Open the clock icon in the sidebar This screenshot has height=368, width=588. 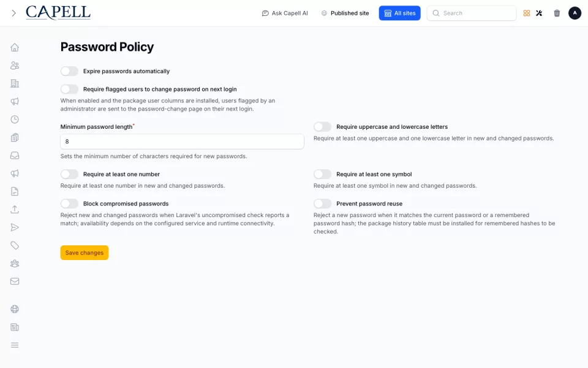(15, 120)
